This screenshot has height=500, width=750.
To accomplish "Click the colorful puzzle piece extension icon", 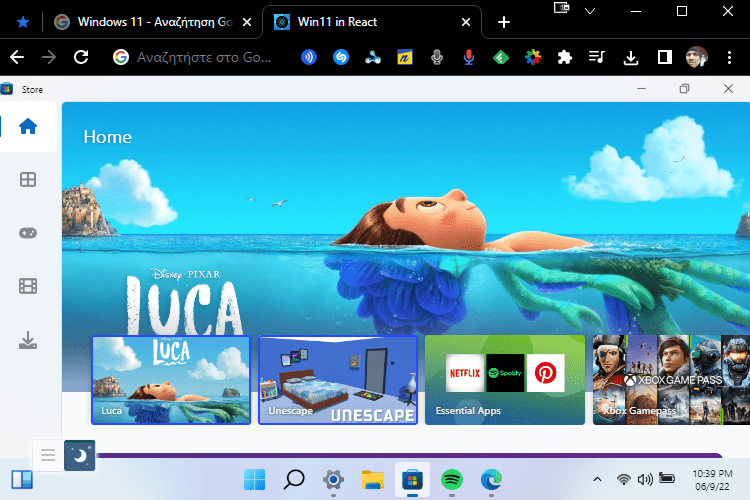I will 533,57.
